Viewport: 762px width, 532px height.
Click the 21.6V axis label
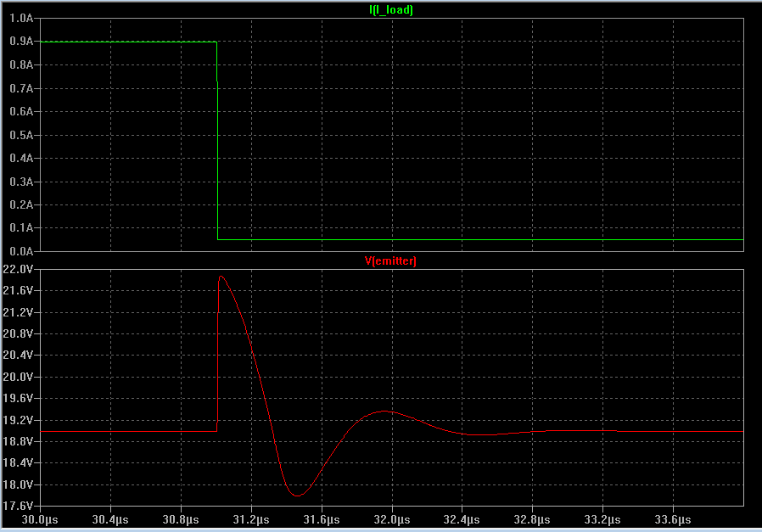[x=18, y=290]
